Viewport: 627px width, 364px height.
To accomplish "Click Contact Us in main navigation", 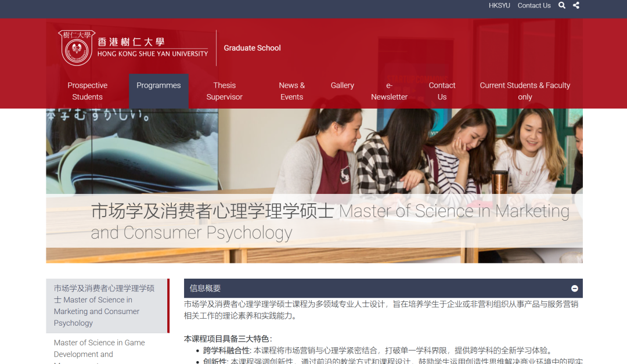I will pyautogui.click(x=442, y=91).
